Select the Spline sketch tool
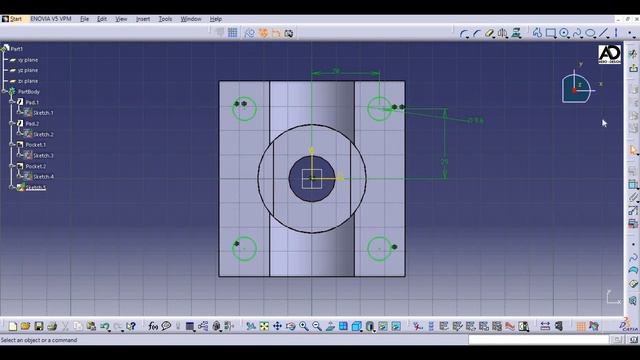The width and height of the screenshot is (640, 360). click(x=577, y=33)
